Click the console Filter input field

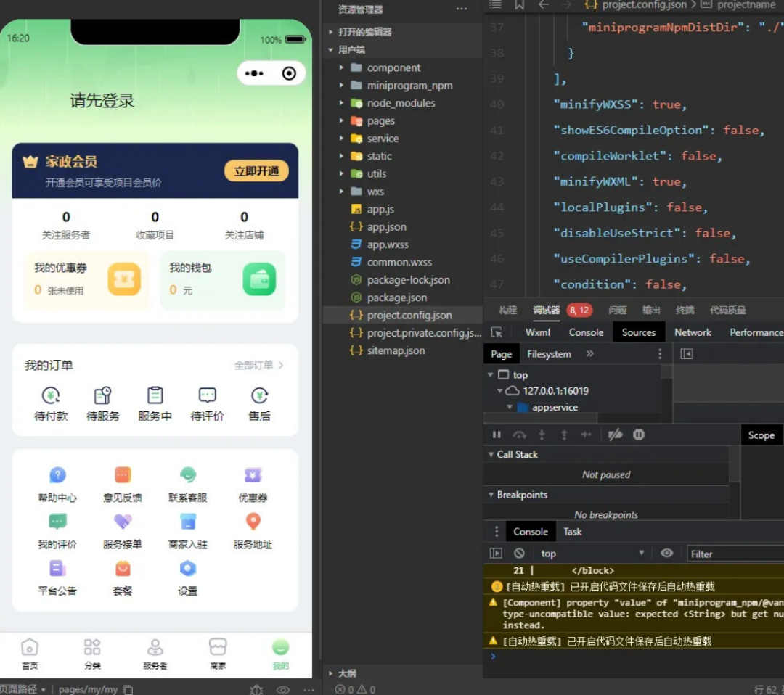click(x=733, y=554)
